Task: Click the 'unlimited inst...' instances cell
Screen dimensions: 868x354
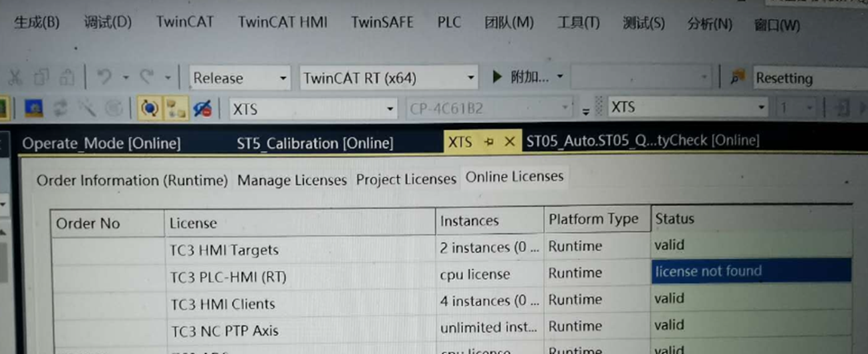Action: pyautogui.click(x=489, y=327)
